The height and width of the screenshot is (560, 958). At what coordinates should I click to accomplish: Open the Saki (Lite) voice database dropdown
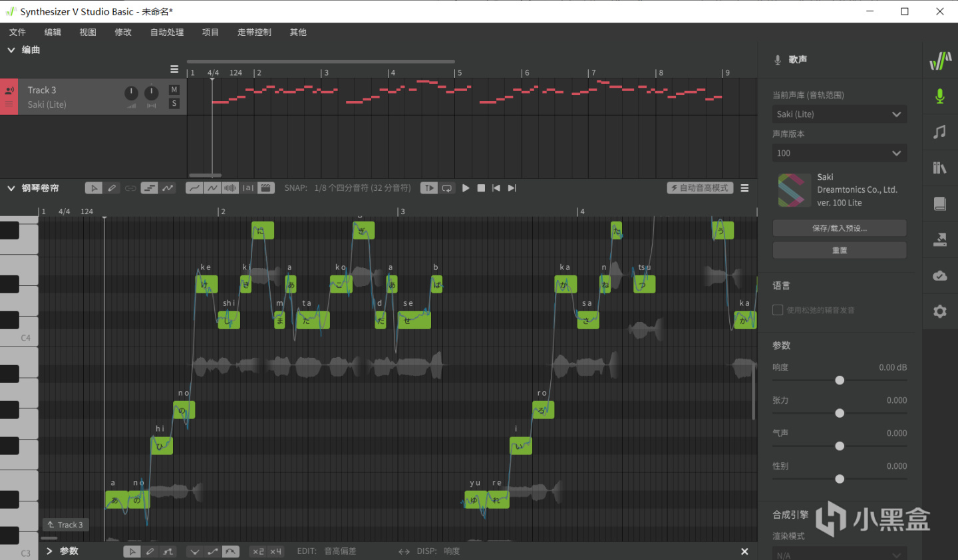point(840,114)
